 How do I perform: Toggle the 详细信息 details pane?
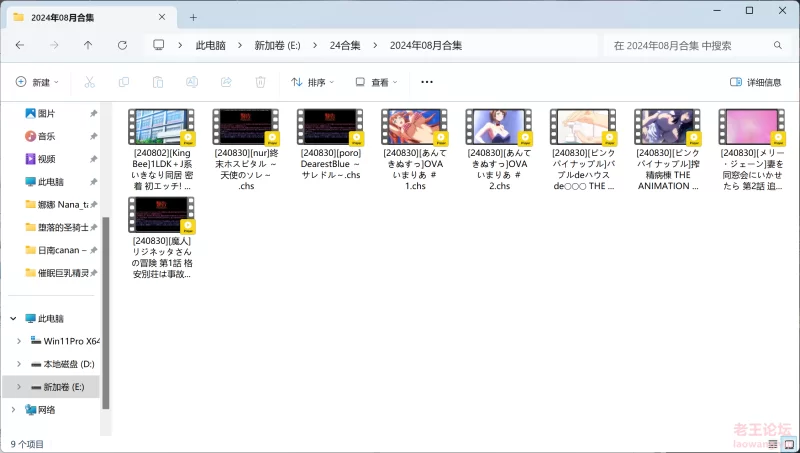click(x=755, y=82)
